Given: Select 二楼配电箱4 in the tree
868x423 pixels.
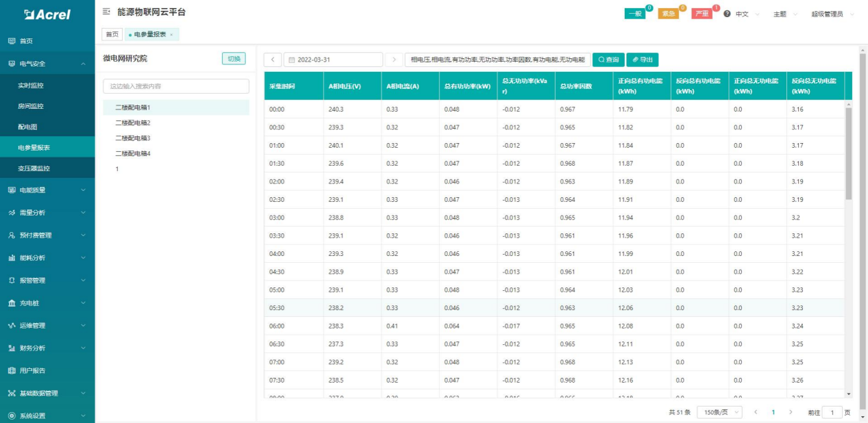Looking at the screenshot, I should pyautogui.click(x=176, y=153).
